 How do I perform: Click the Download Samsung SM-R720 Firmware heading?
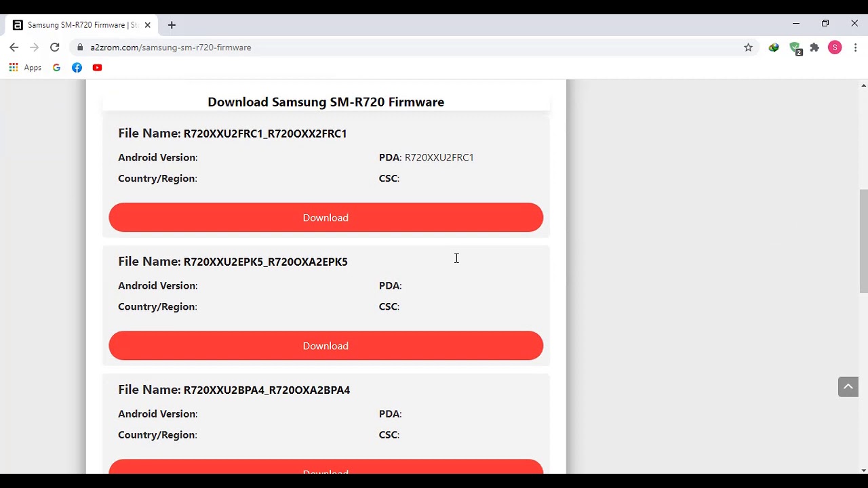coord(325,102)
